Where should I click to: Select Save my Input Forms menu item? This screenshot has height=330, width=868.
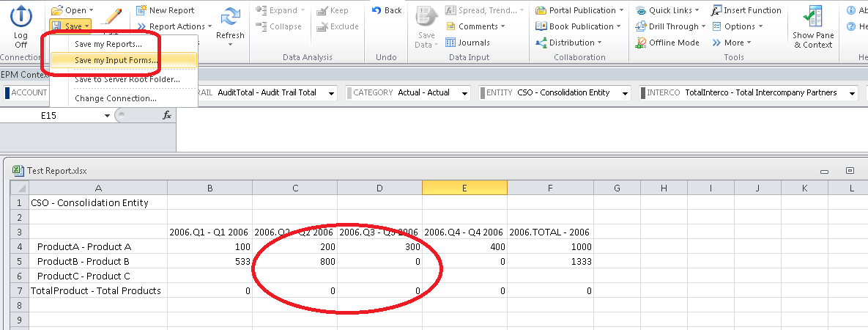pyautogui.click(x=116, y=60)
